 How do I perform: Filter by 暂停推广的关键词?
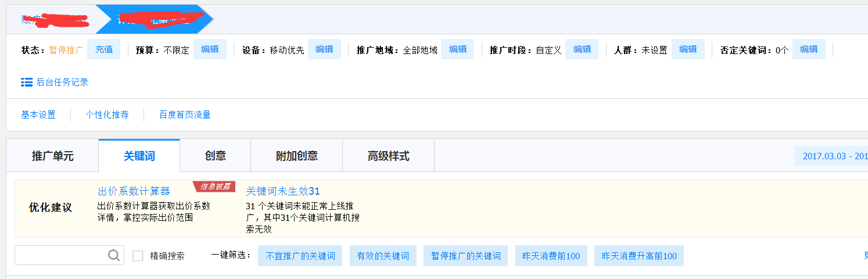(x=466, y=256)
